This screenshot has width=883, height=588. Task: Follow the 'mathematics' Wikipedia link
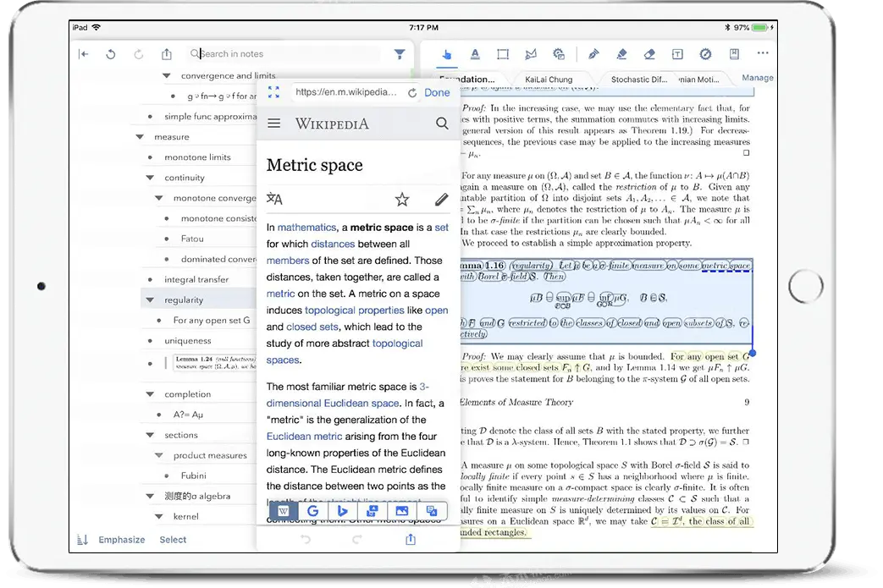pyautogui.click(x=307, y=228)
